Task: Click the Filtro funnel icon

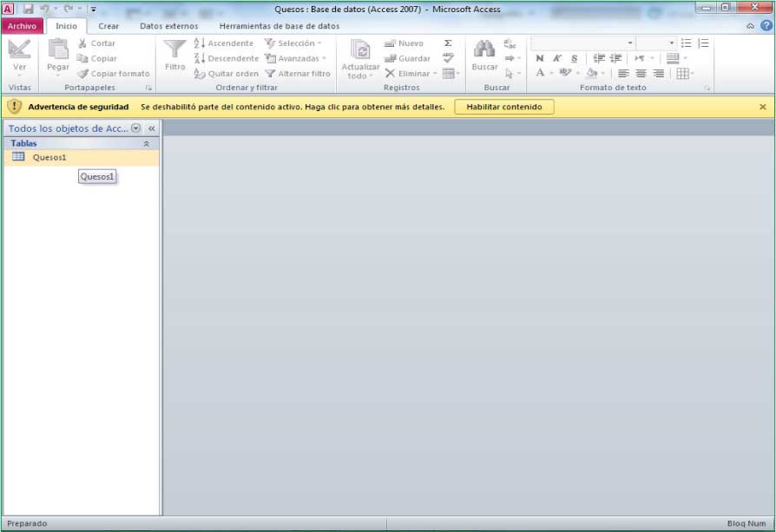Action: click(175, 50)
